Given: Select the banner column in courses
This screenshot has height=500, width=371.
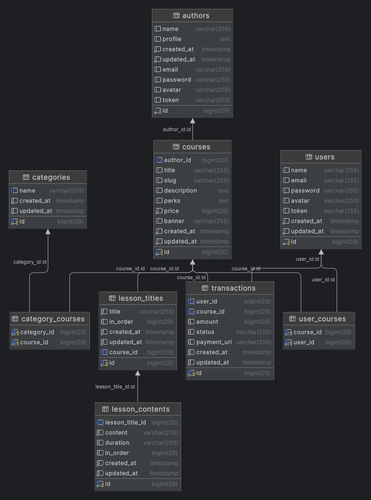Looking at the screenshot, I should (192, 221).
